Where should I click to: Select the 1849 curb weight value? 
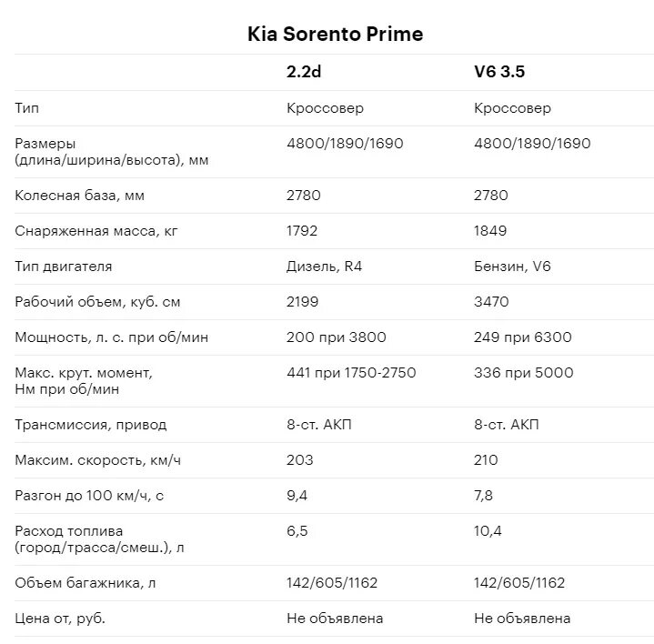(x=489, y=231)
